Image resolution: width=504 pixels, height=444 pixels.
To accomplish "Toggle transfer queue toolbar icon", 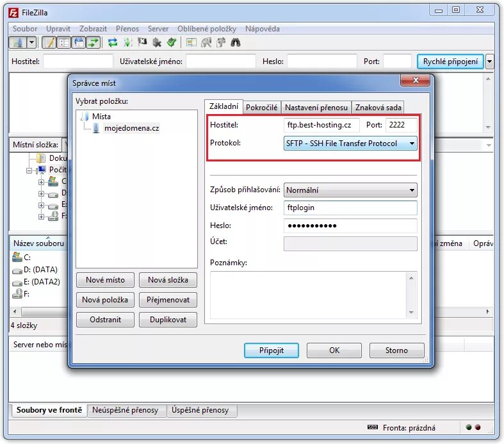I will 93,42.
